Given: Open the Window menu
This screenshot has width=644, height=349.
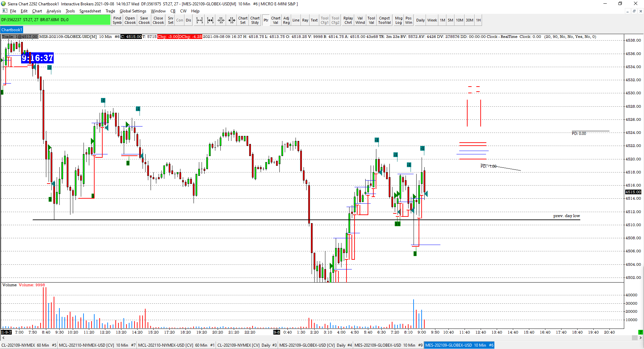Looking at the screenshot, I should point(158,11).
